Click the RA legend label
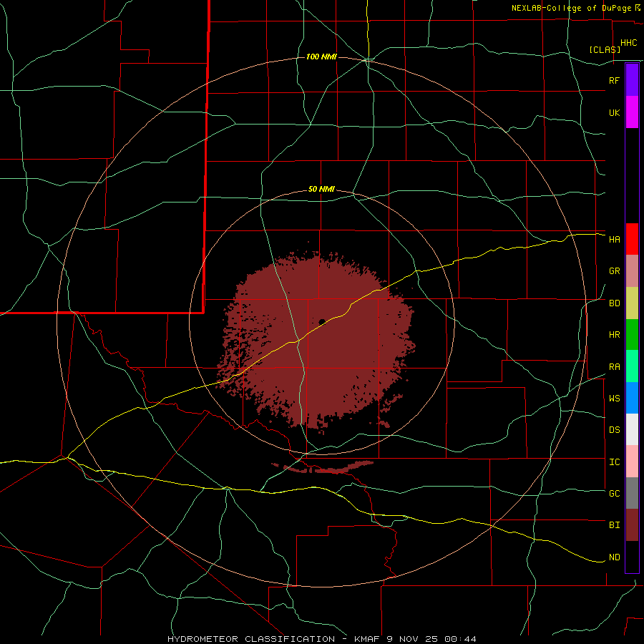 tap(615, 367)
